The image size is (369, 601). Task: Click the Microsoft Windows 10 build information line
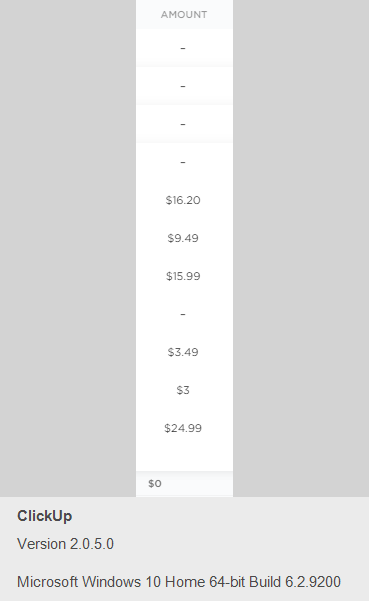179,582
